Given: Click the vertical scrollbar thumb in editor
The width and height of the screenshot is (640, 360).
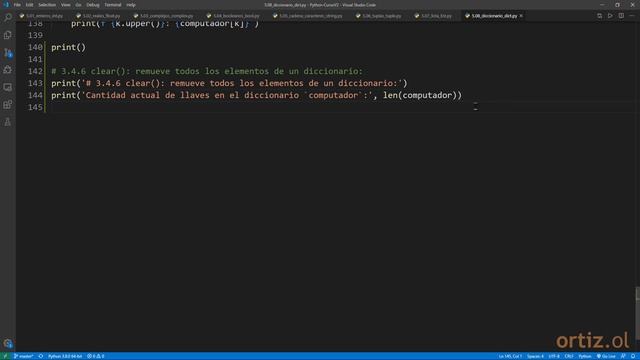Looking at the screenshot, I should [637, 313].
